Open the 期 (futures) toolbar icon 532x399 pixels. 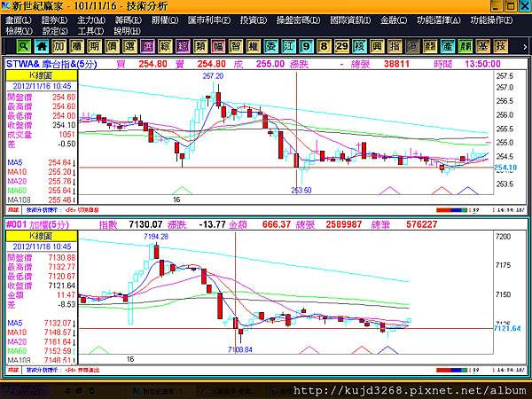pyautogui.click(x=94, y=46)
